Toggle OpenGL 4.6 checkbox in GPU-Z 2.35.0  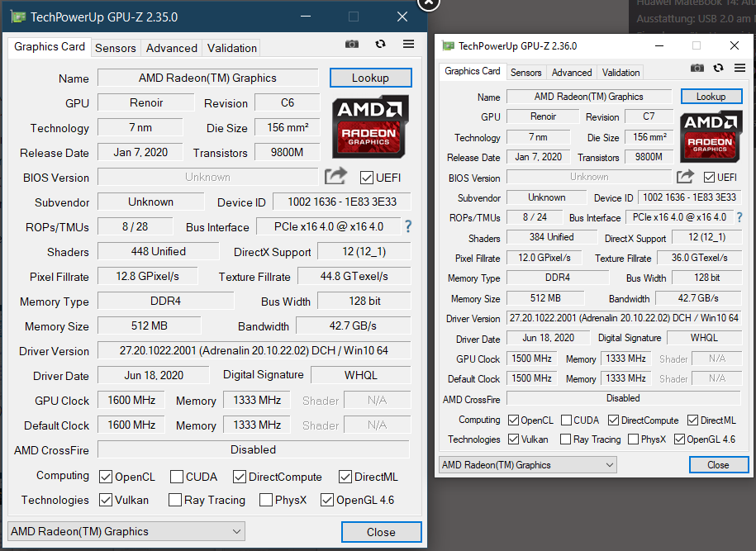327,500
